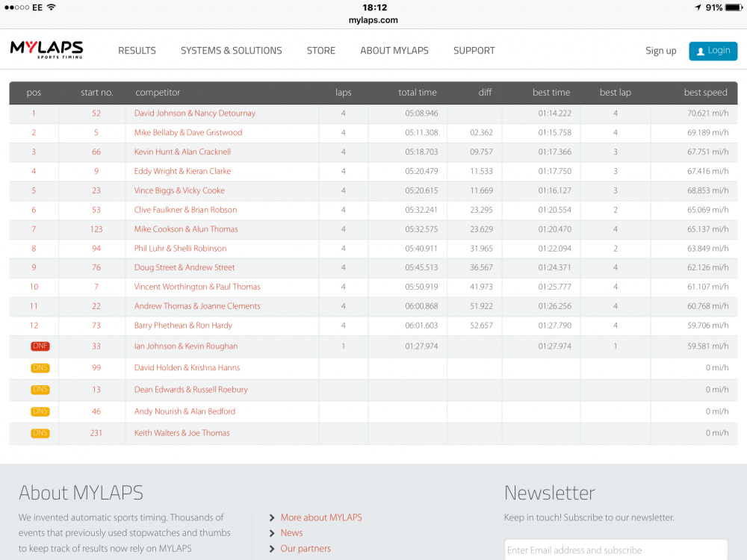Click start number 123
Image resolution: width=747 pixels, height=560 pixels.
coord(96,229)
